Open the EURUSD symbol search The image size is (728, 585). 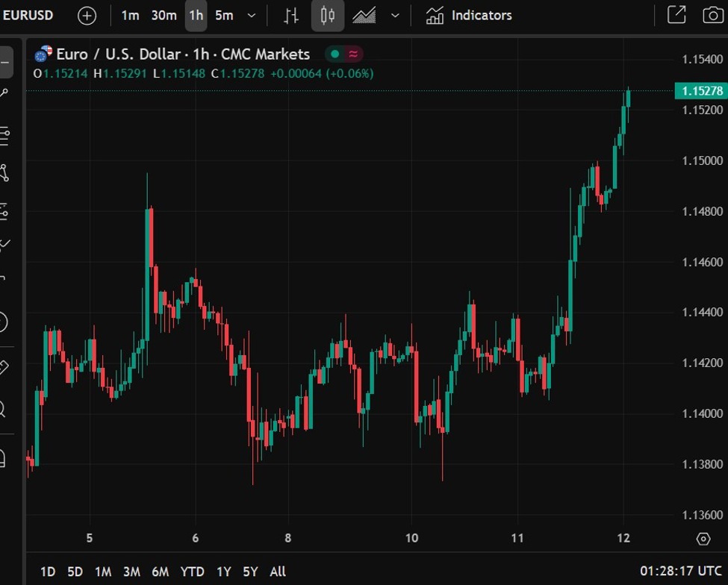[x=28, y=15]
